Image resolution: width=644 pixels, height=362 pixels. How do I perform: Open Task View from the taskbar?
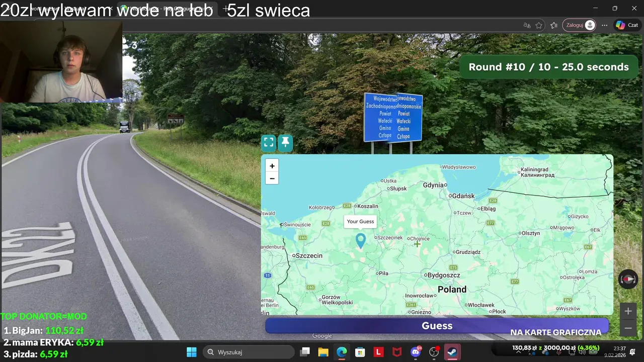(305, 352)
